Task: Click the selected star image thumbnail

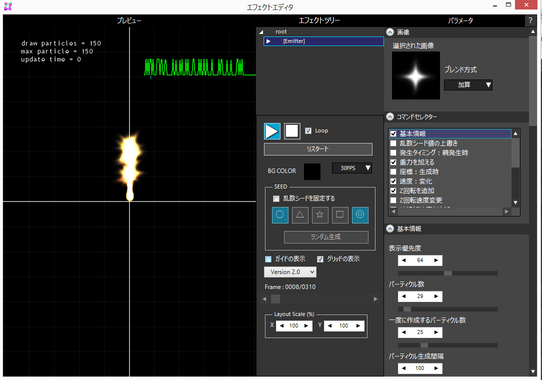Action: 416,75
